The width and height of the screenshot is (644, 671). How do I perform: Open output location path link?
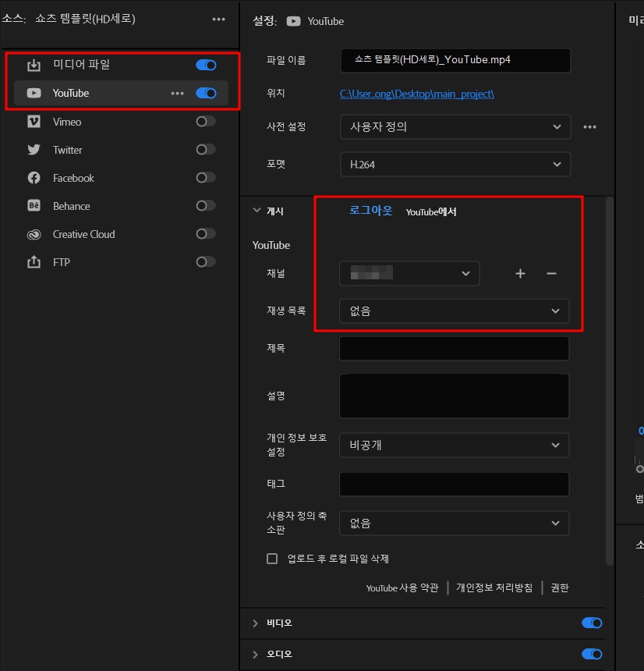(417, 94)
